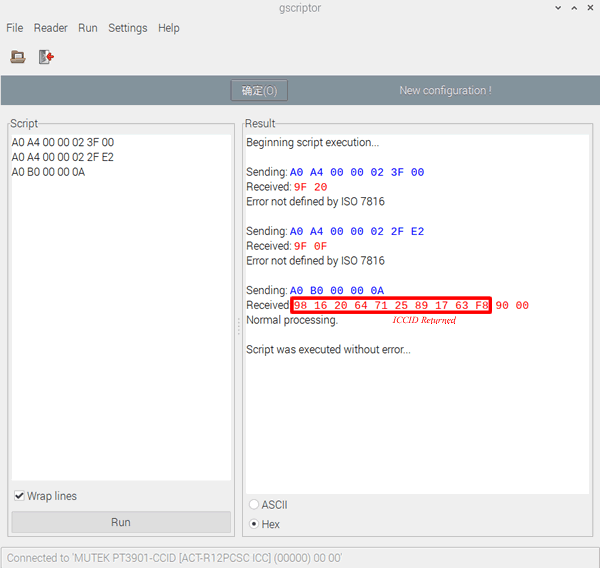Click the connect to reader toolbar icon

coord(18,57)
